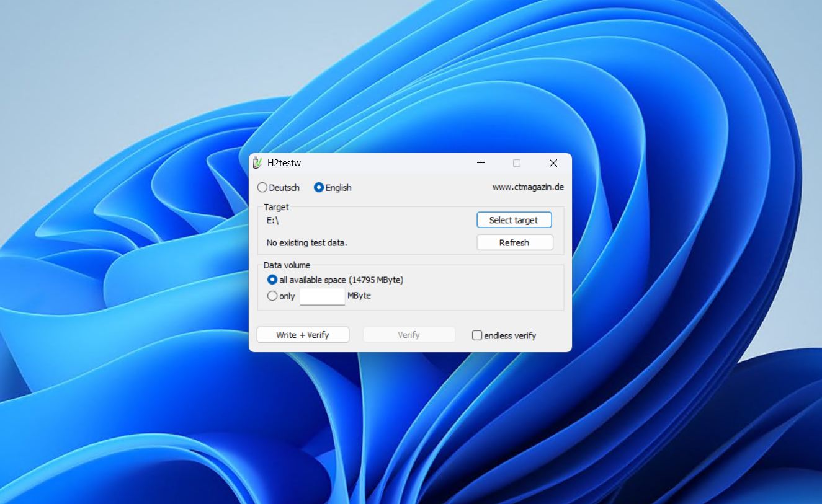Start the Write + Verify test
The image size is (822, 504).
click(x=303, y=334)
